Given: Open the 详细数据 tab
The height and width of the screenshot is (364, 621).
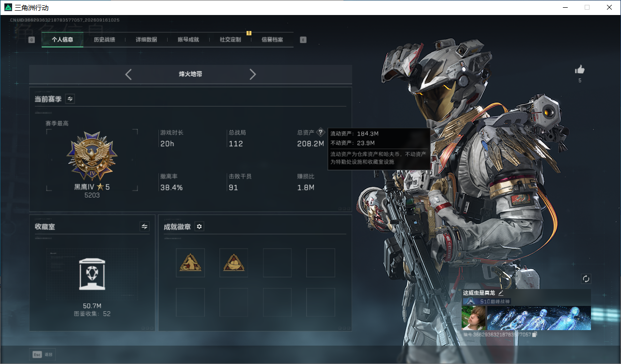Looking at the screenshot, I should click(x=146, y=40).
